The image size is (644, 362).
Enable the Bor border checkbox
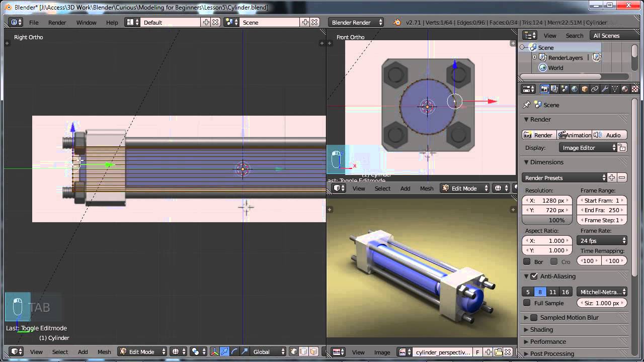(527, 261)
